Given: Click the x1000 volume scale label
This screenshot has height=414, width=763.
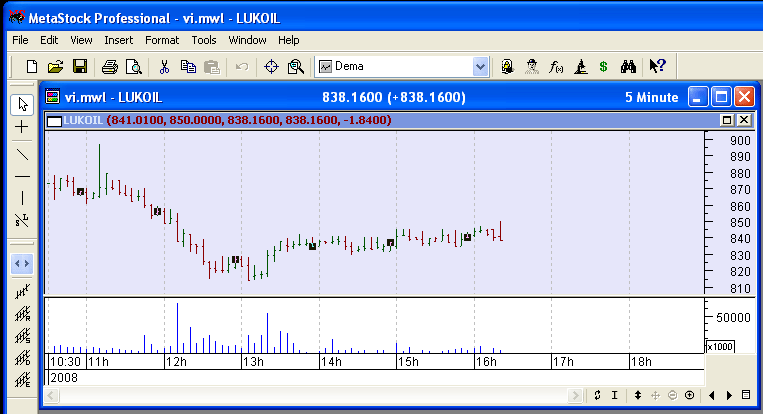Looking at the screenshot, I should tap(720, 346).
